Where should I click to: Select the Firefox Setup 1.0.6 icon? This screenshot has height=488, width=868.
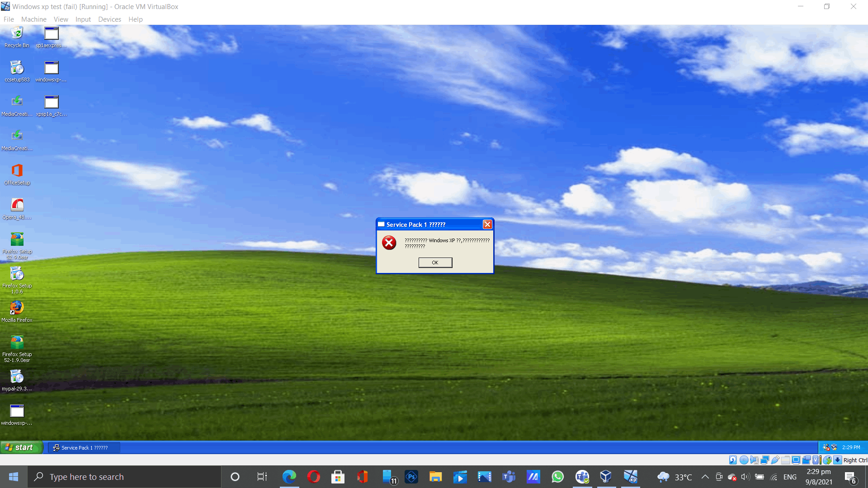click(17, 280)
